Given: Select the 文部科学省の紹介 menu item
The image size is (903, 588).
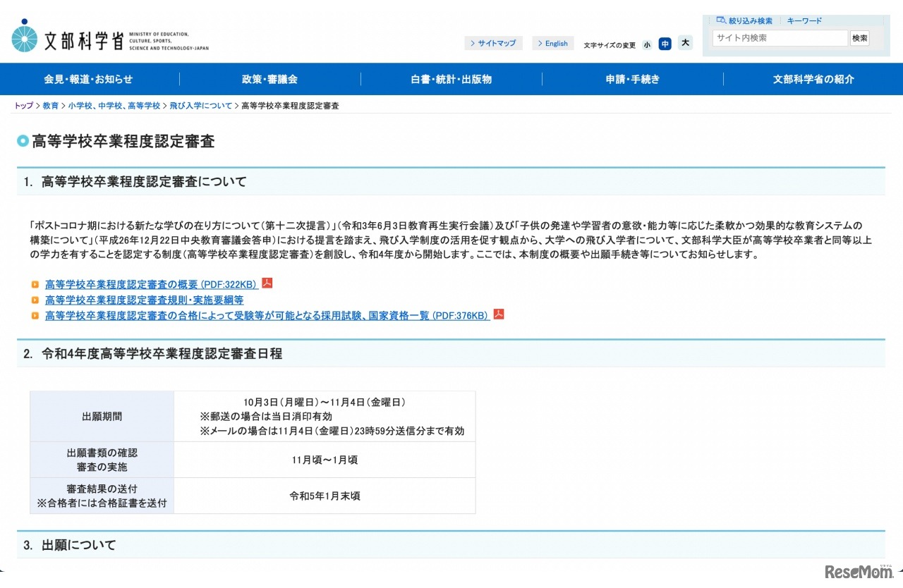Looking at the screenshot, I should point(813,79).
